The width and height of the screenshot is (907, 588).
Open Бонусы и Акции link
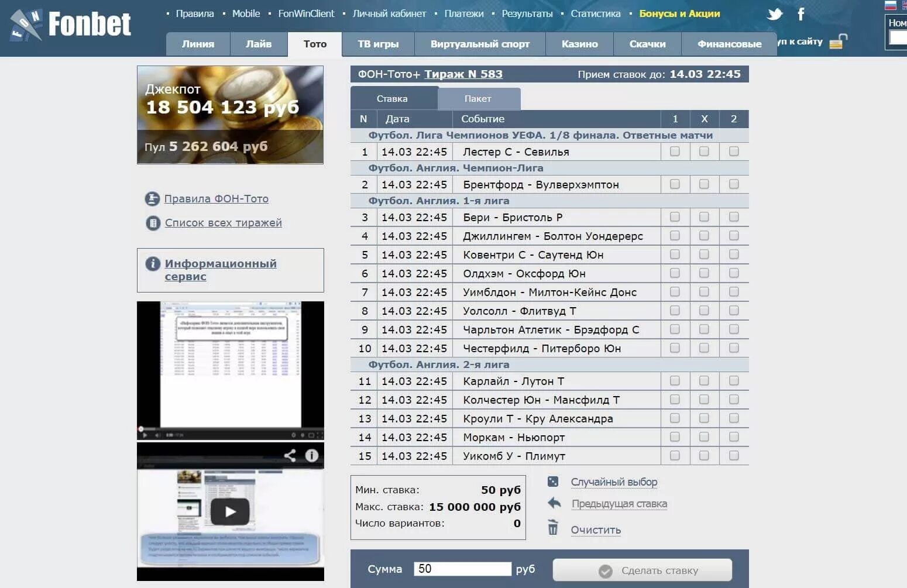pos(679,13)
